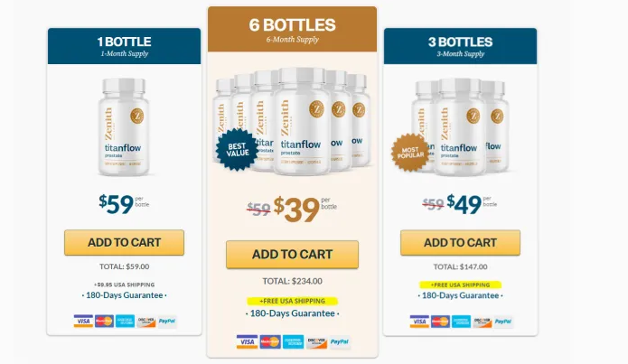628x364 pixels.
Task: Select the 3 Bottles header banner
Action: tap(460, 46)
